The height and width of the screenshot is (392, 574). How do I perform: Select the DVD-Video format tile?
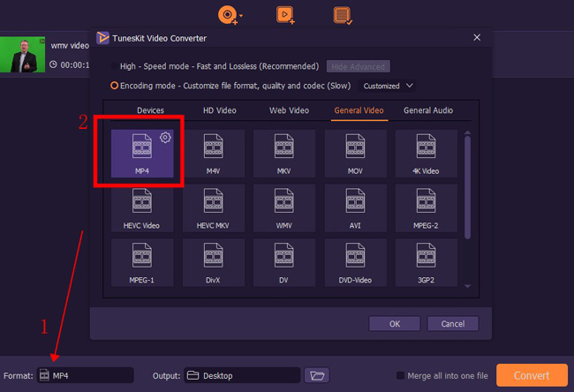click(356, 262)
